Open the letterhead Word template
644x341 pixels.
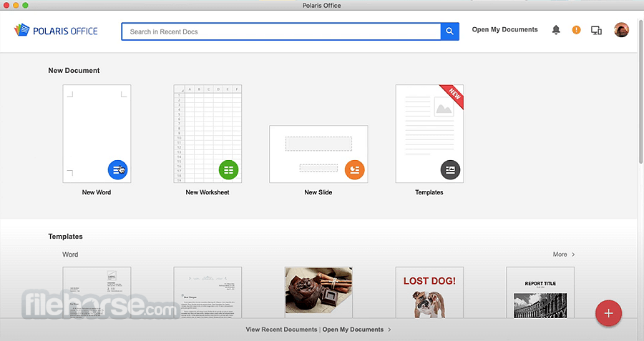[97, 292]
